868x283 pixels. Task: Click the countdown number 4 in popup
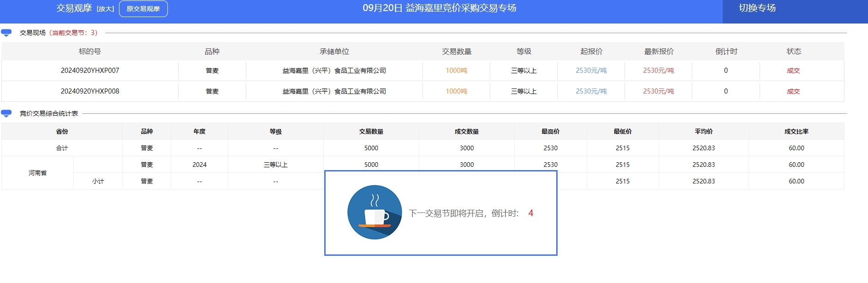531,213
